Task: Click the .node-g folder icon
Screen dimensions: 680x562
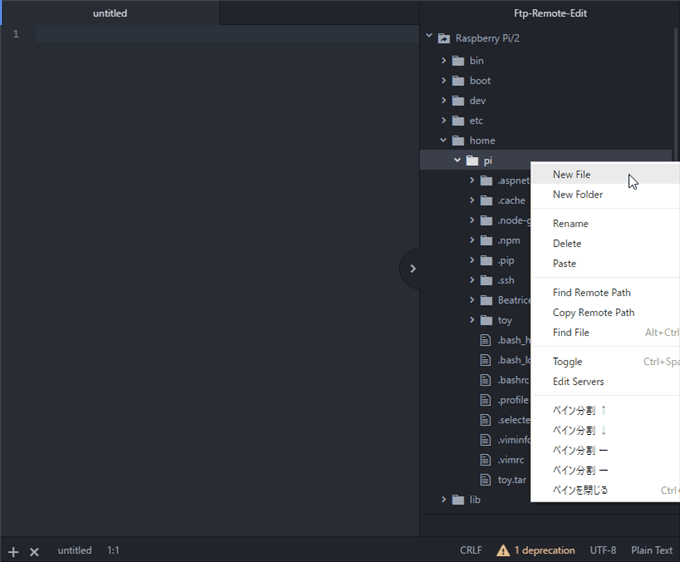Action: point(486,220)
